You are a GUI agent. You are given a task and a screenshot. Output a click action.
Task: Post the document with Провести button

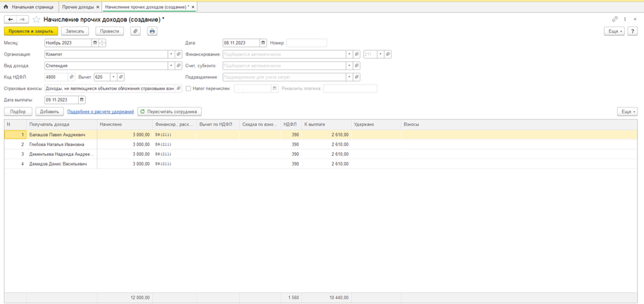point(110,31)
